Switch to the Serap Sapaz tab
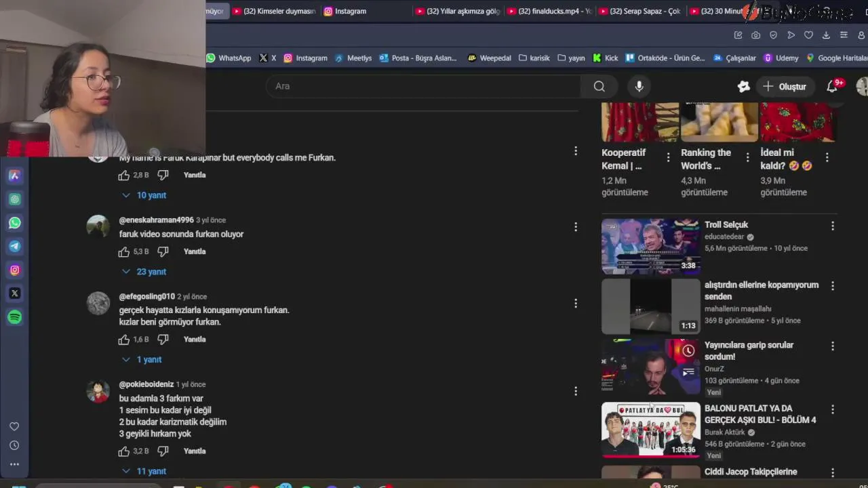The height and width of the screenshot is (488, 868). [640, 11]
